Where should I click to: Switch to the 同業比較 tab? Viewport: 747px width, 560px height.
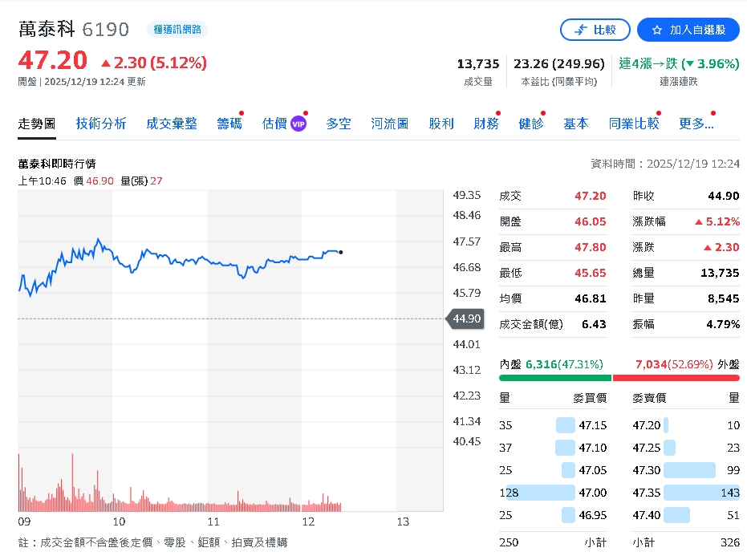[x=634, y=124]
